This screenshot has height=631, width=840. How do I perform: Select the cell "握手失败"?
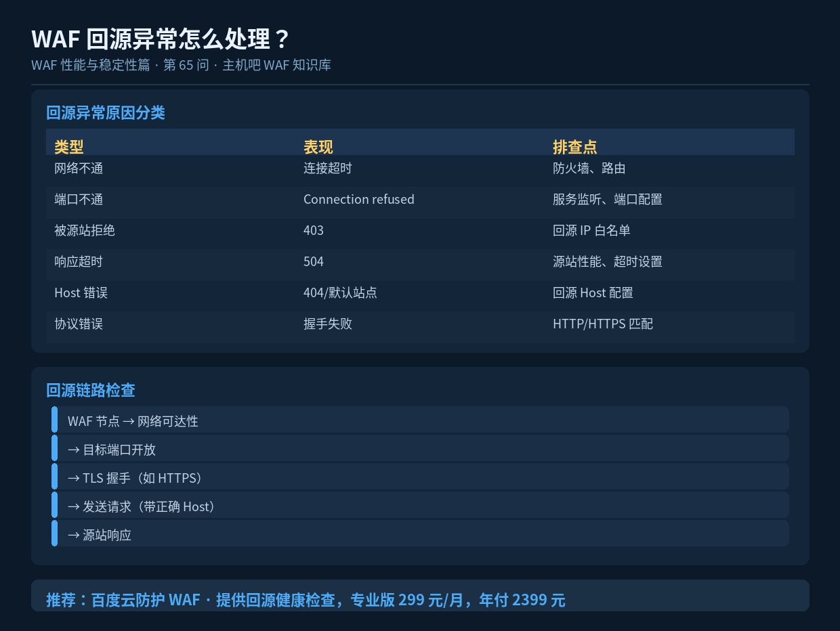tap(328, 324)
